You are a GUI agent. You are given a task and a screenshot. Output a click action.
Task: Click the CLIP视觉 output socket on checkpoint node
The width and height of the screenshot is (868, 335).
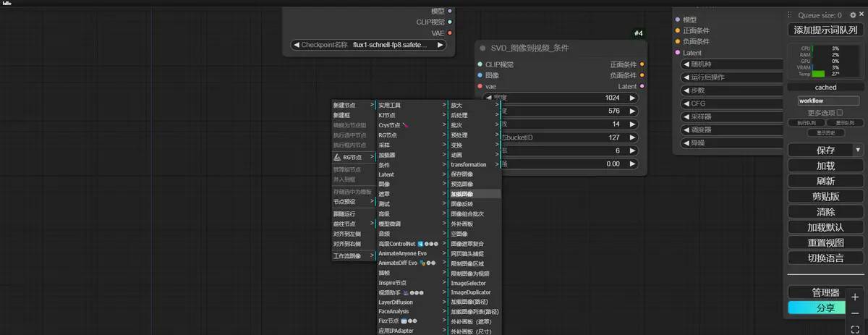pos(450,22)
